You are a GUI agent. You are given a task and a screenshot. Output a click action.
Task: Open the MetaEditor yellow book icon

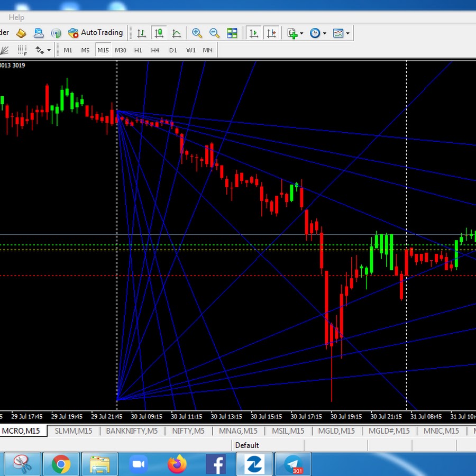[21, 33]
